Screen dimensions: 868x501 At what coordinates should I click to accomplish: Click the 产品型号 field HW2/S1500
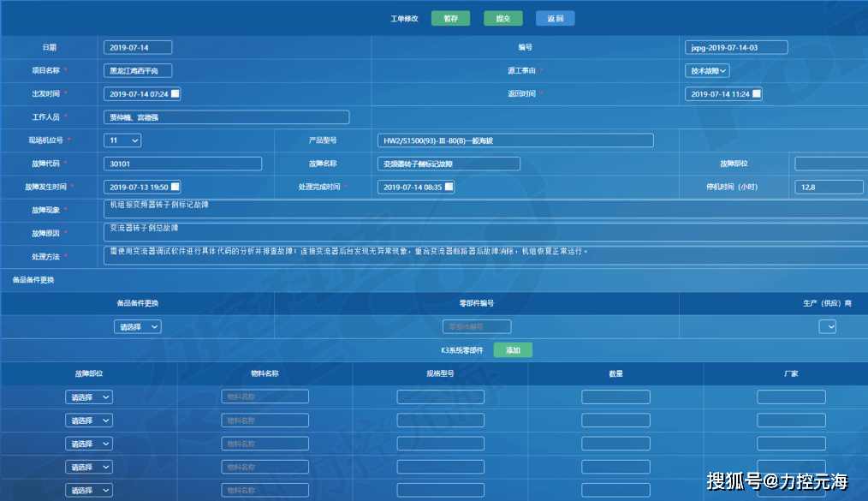point(515,140)
